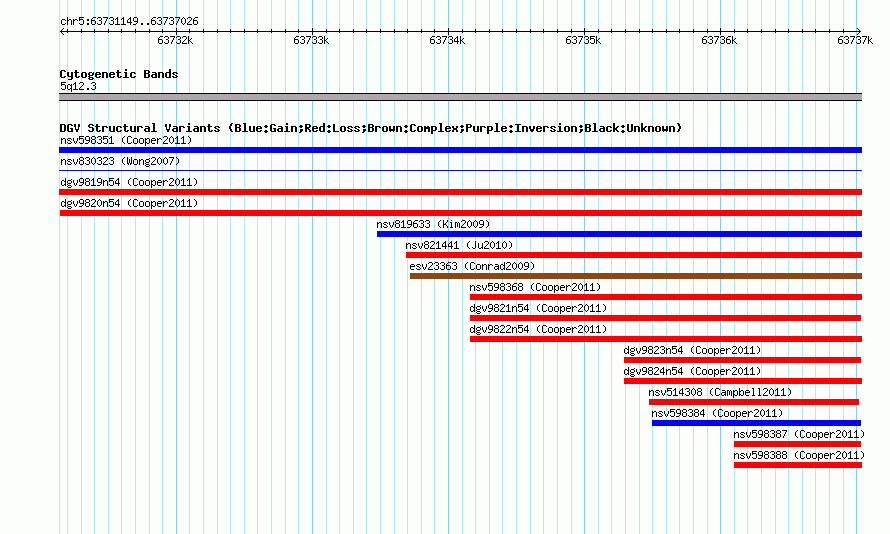Select the brown esv23363 complex variant bar
The height and width of the screenshot is (534, 890).
[636, 276]
